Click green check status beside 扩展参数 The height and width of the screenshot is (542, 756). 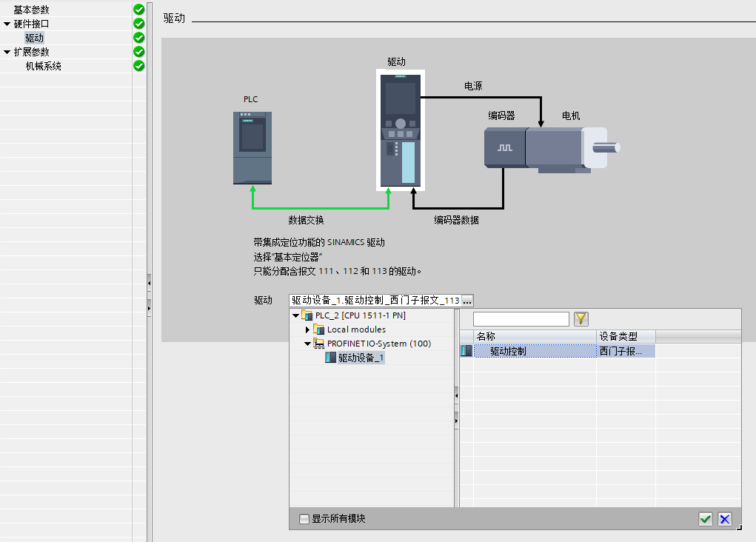139,52
